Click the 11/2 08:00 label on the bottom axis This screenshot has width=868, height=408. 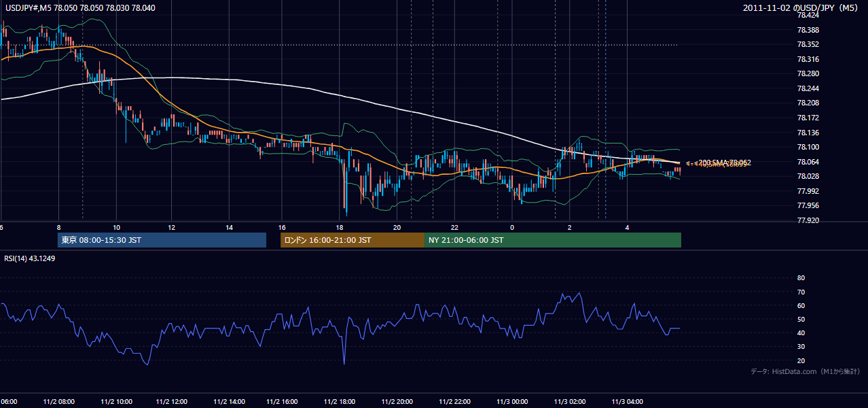[58, 402]
